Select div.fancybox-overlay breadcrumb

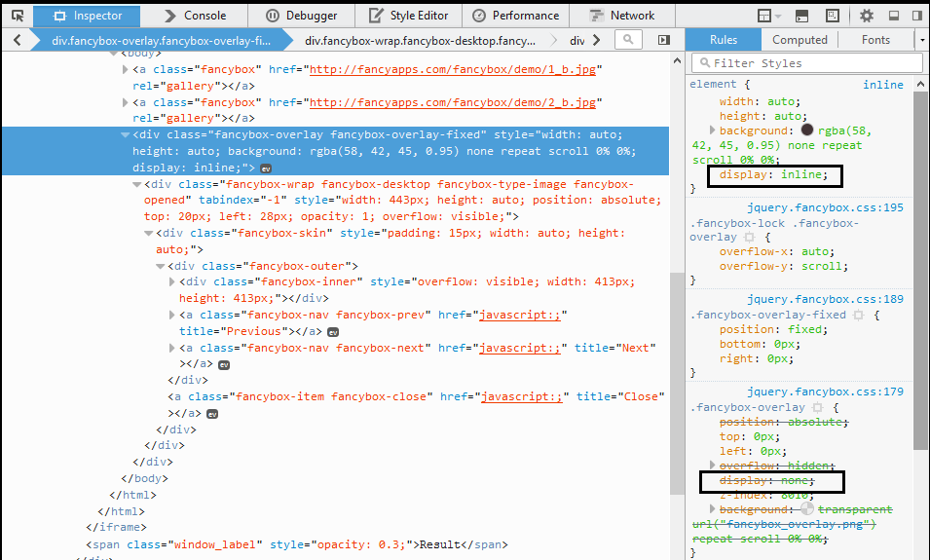[162, 40]
